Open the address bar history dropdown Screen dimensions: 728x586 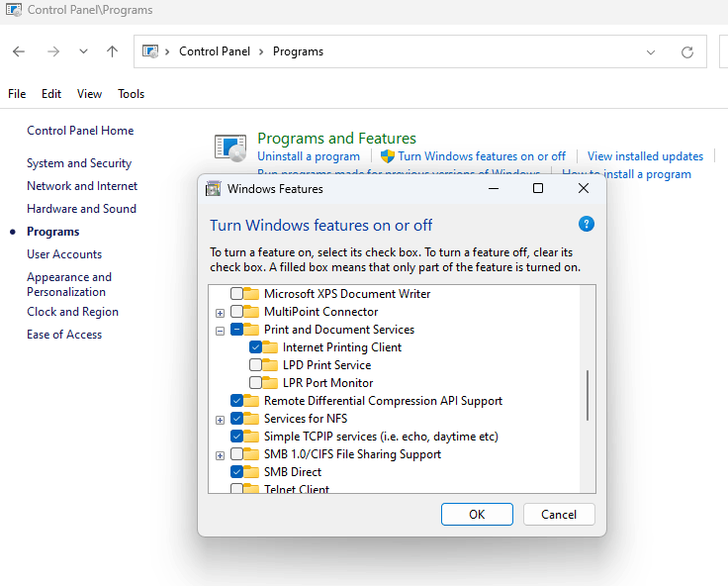tap(651, 52)
